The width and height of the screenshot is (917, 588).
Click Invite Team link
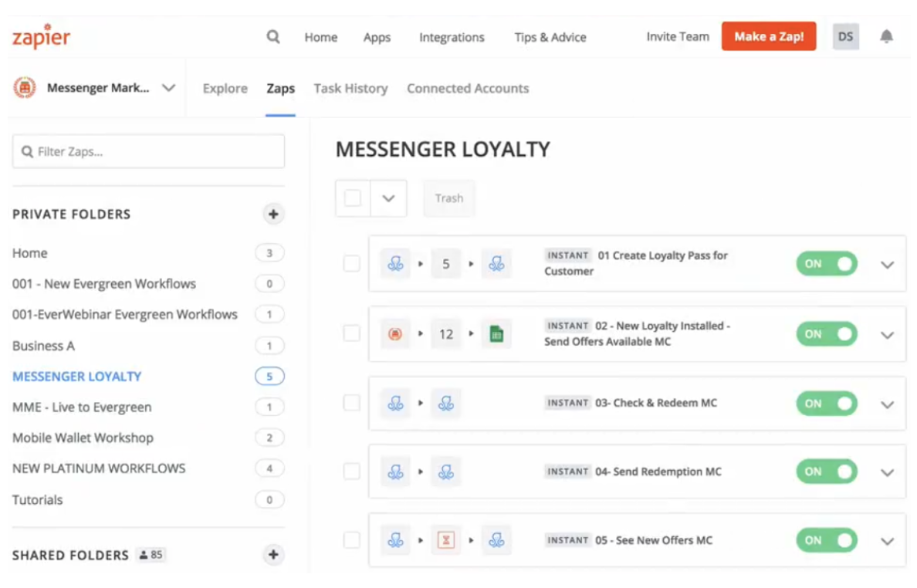[677, 37]
